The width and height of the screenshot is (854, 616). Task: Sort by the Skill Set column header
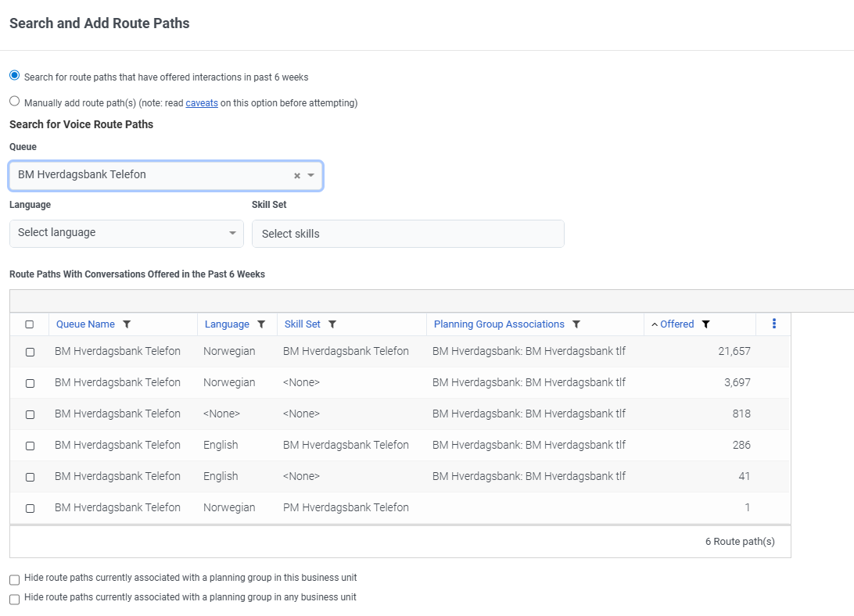[302, 324]
